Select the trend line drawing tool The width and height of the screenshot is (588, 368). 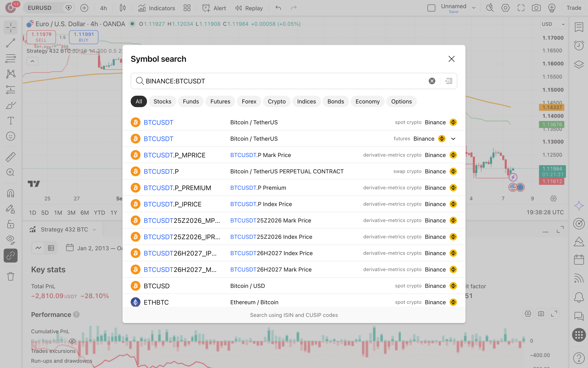click(10, 43)
